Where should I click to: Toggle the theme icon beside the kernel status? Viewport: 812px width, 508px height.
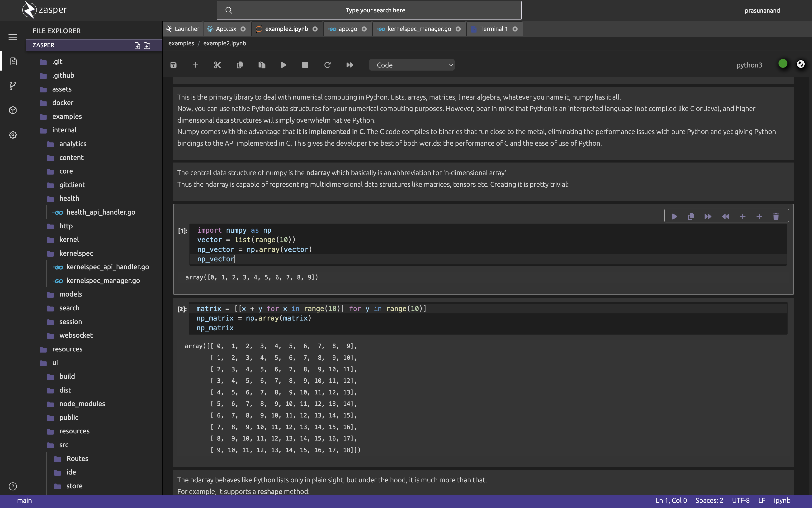[x=801, y=64]
